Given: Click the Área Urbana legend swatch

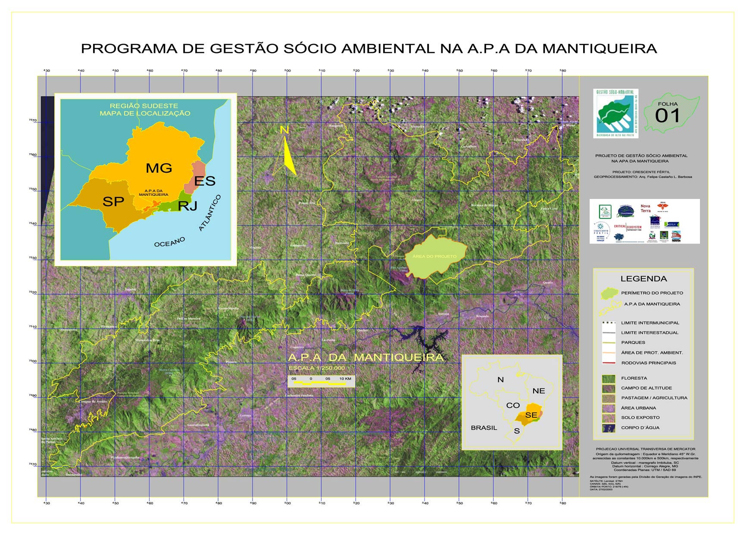Looking at the screenshot, I should pos(608,408).
